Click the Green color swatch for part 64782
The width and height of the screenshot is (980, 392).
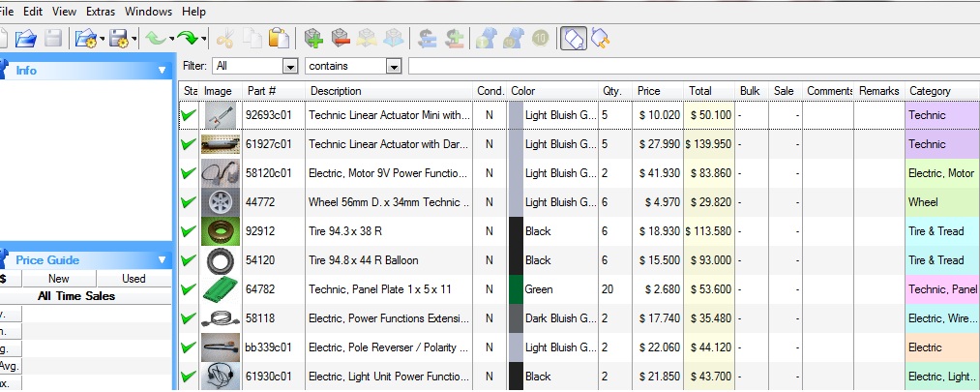[x=516, y=289]
